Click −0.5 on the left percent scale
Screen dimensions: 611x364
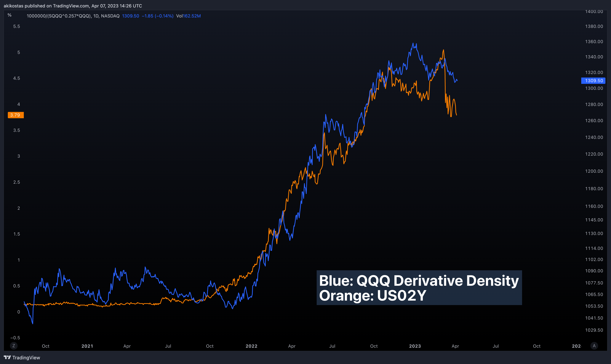(15, 338)
